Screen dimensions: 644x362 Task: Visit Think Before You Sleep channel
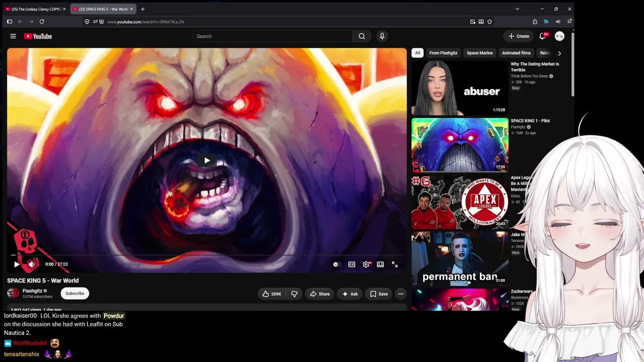[529, 76]
